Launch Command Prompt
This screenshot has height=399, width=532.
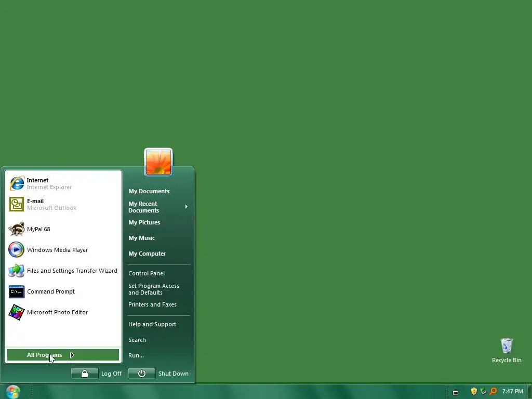coord(63,291)
